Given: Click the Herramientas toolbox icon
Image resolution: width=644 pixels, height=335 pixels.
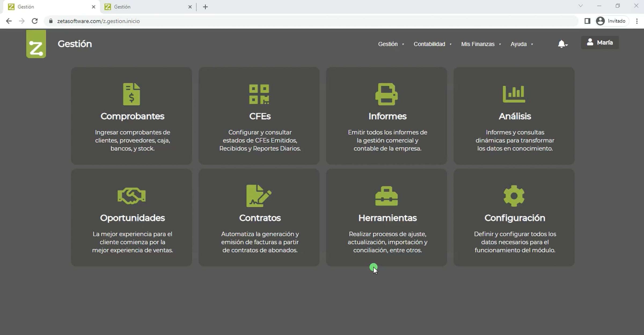Looking at the screenshot, I should tap(386, 196).
